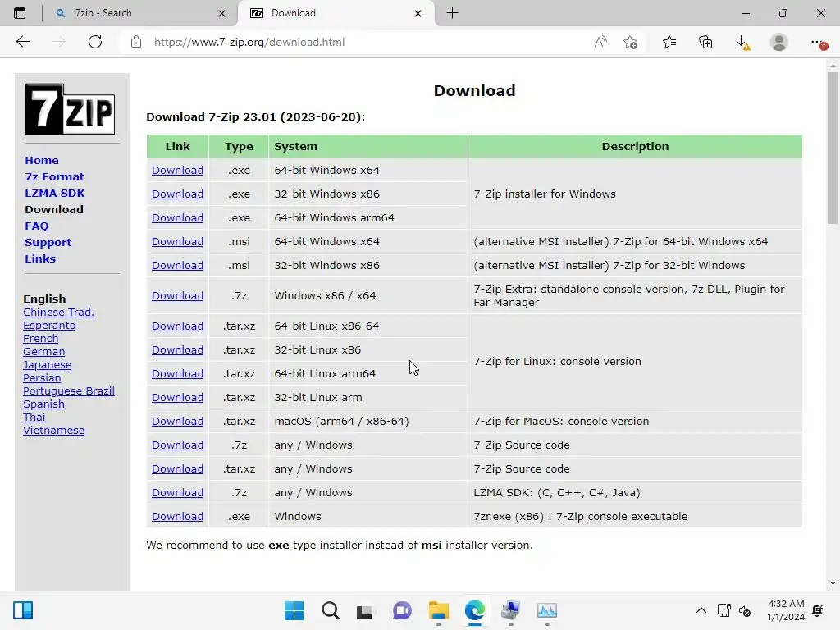This screenshot has height=630, width=840.
Task: Open a new tab with plus button
Action: (x=452, y=13)
